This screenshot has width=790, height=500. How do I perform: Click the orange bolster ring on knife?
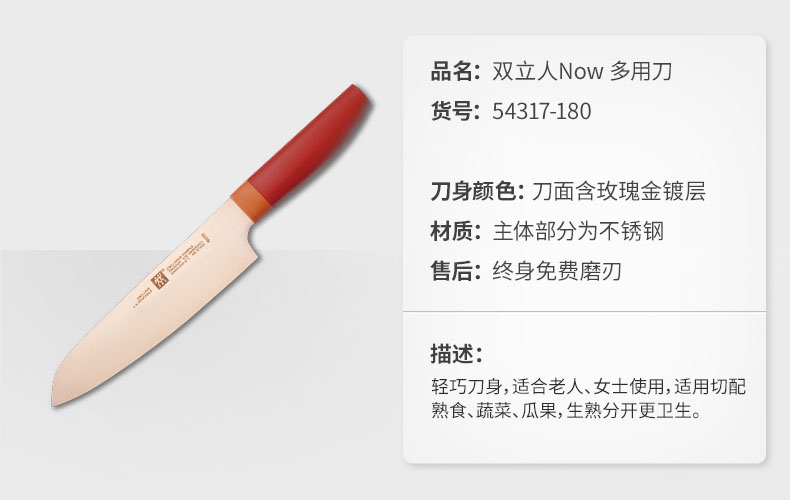point(251,201)
